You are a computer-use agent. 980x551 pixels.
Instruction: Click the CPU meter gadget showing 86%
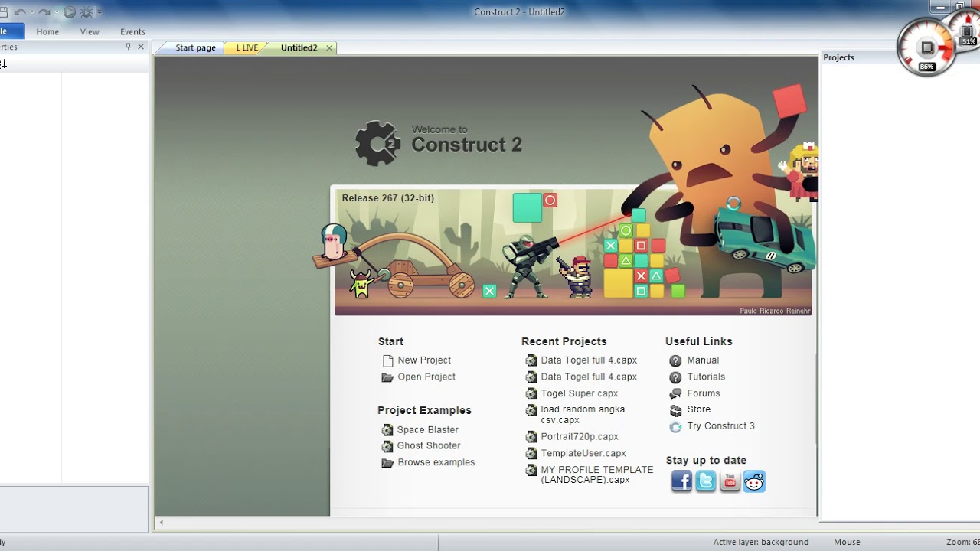tap(926, 47)
